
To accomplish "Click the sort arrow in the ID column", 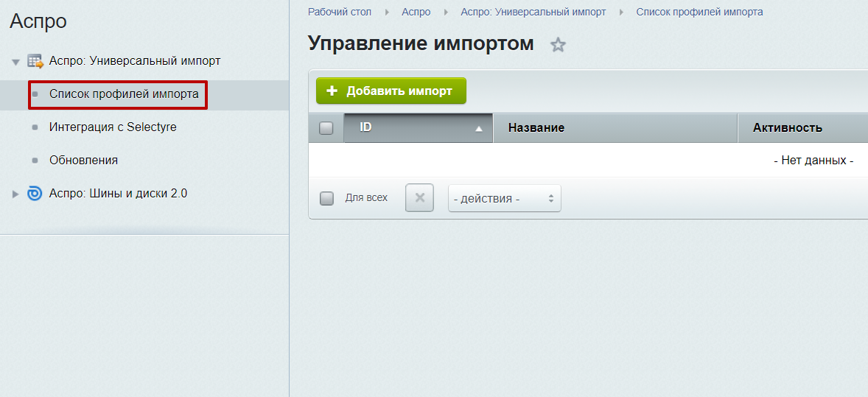I will (479, 129).
